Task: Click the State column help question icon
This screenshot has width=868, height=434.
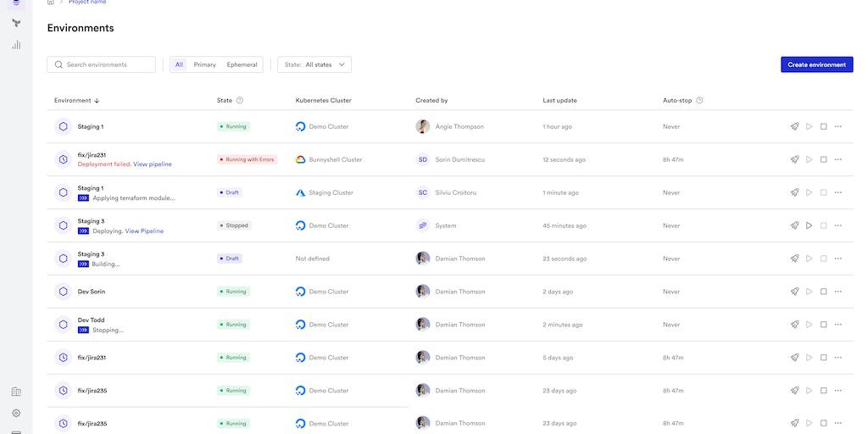Action: [240, 101]
